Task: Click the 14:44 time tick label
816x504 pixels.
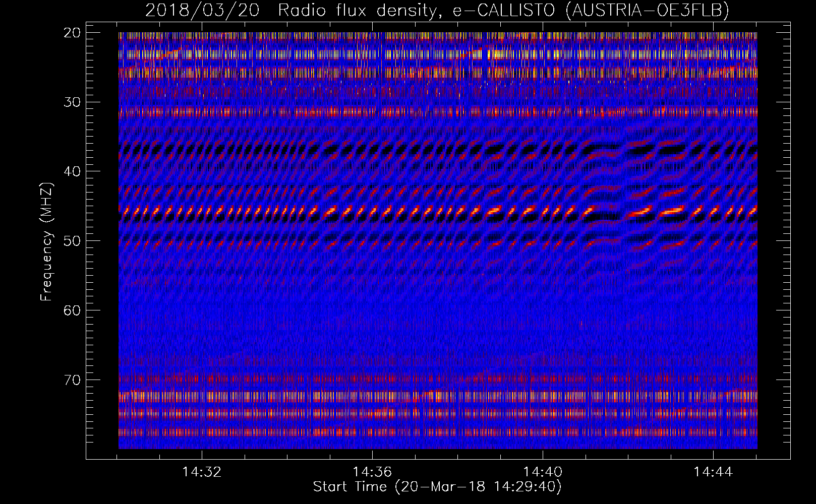Action: tap(713, 472)
